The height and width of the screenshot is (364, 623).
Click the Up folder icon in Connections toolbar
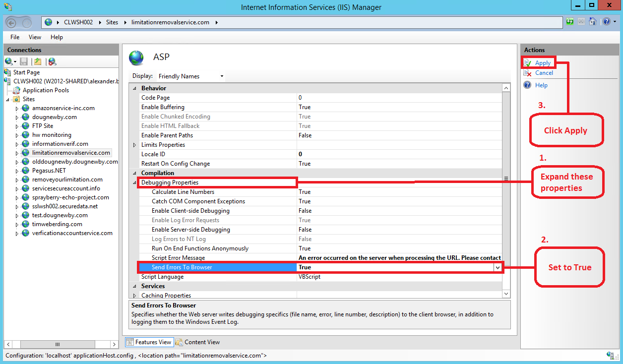click(38, 61)
